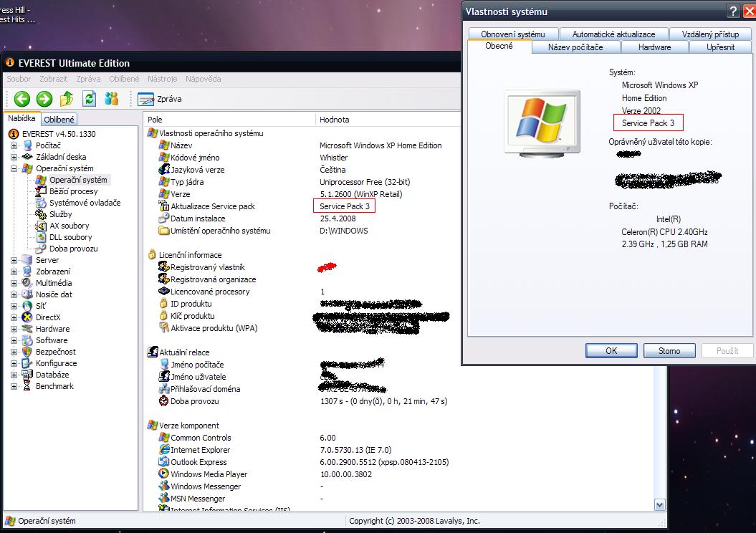This screenshot has height=533, width=756.
Task: Open the Hardware tab in system properties
Action: point(654,47)
